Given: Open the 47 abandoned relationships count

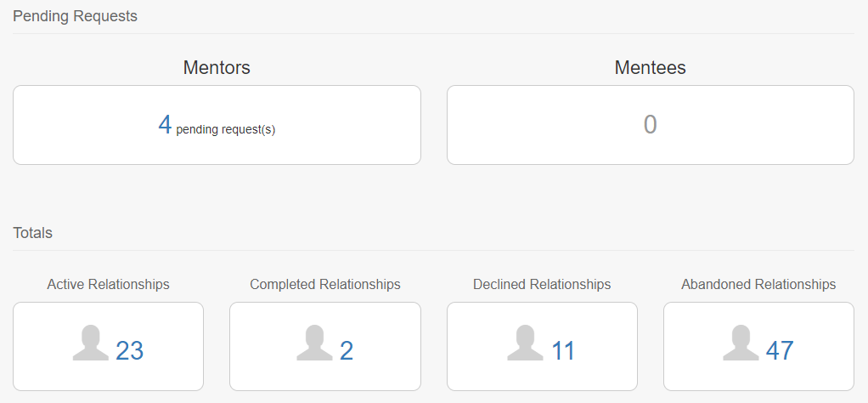Looking at the screenshot, I should [x=780, y=351].
